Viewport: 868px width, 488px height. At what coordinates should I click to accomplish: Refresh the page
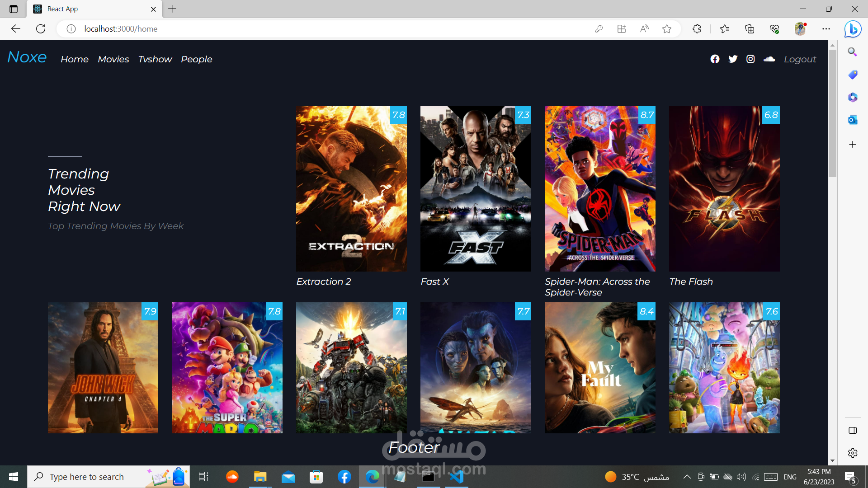(40, 28)
